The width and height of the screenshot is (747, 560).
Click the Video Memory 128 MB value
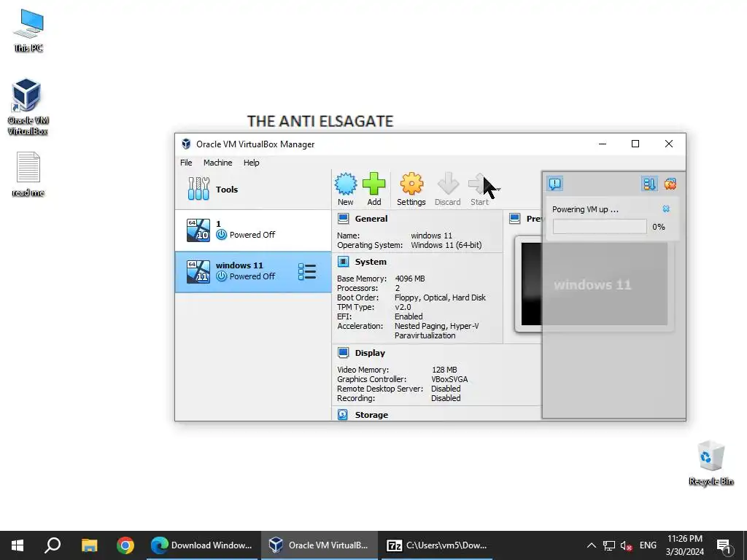(x=444, y=370)
